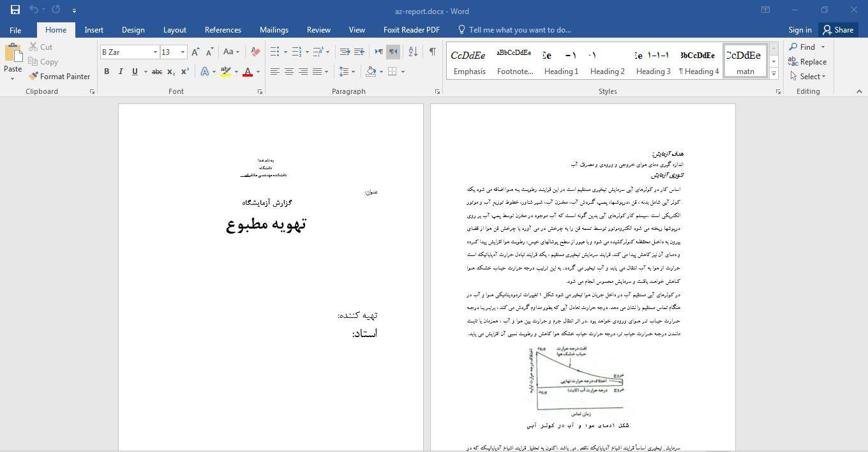868x452 pixels.
Task: Apply the red font color swatch
Action: 248,72
